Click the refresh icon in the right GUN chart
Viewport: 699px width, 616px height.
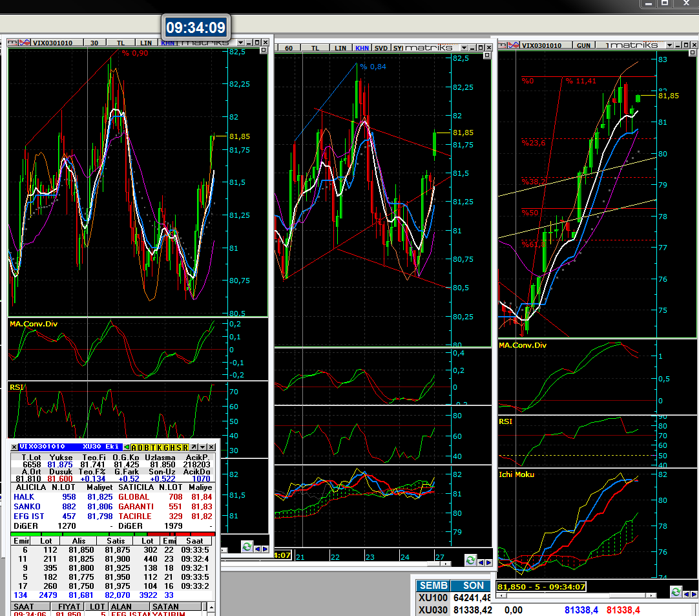coord(675,591)
